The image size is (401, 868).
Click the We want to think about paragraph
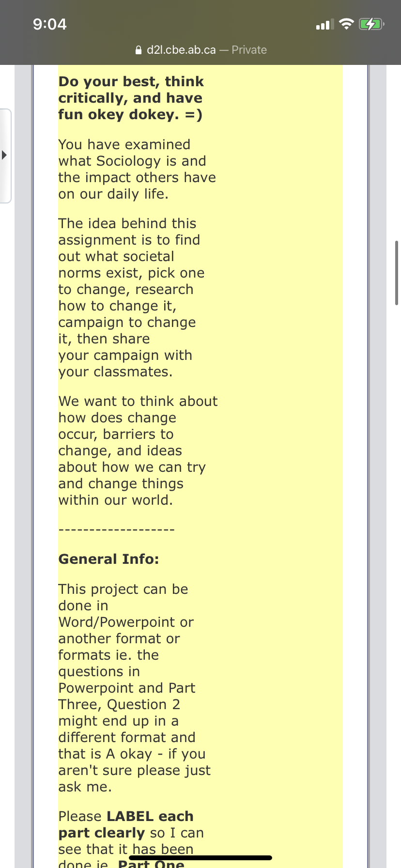[x=138, y=450]
